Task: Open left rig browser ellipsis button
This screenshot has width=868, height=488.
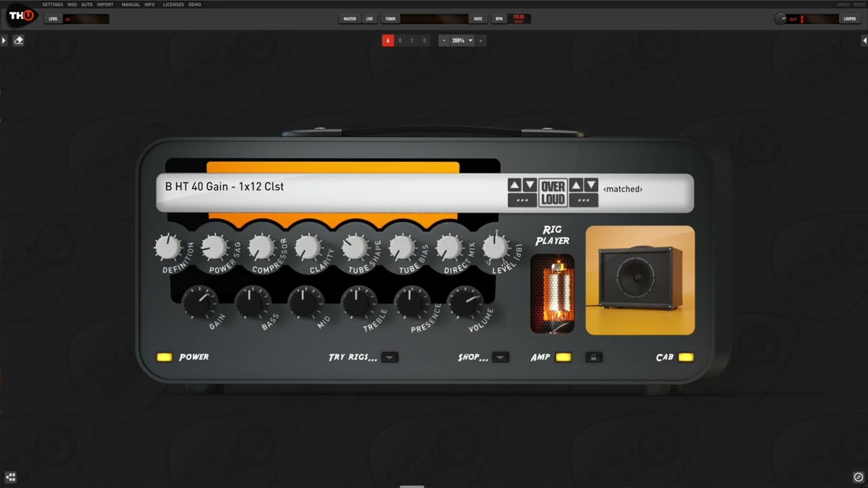Action: coord(522,200)
